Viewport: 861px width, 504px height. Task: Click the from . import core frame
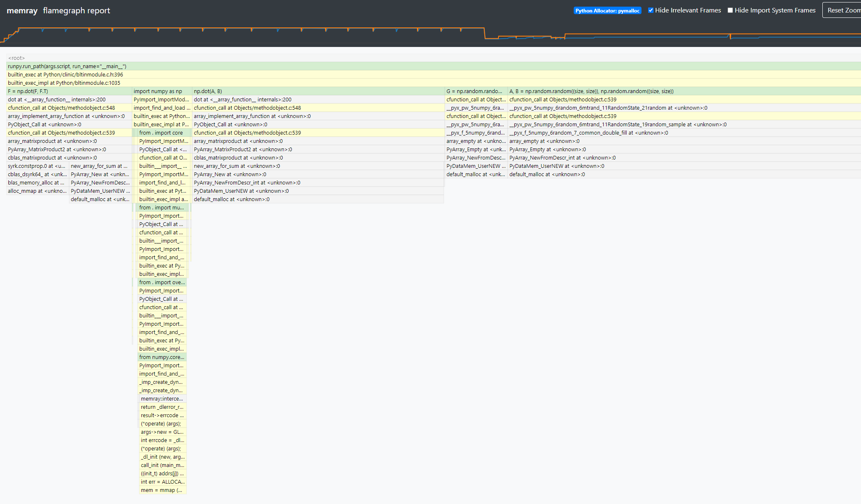coord(161,133)
